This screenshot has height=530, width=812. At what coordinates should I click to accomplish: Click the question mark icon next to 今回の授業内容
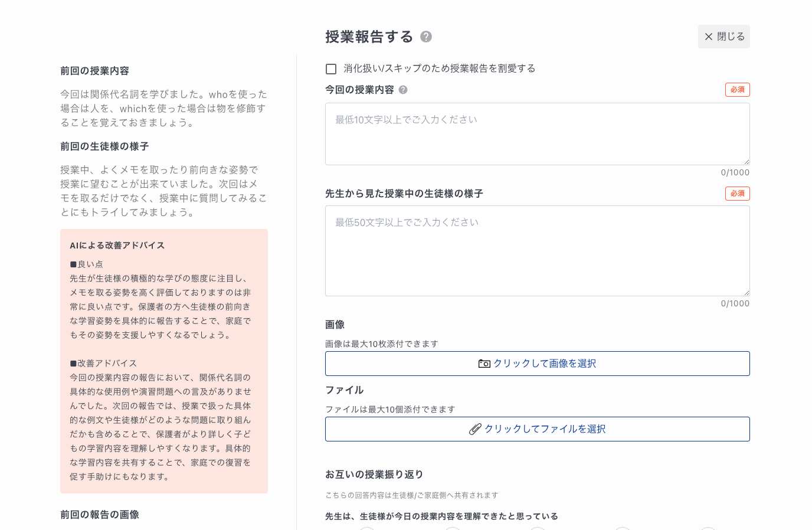(403, 90)
